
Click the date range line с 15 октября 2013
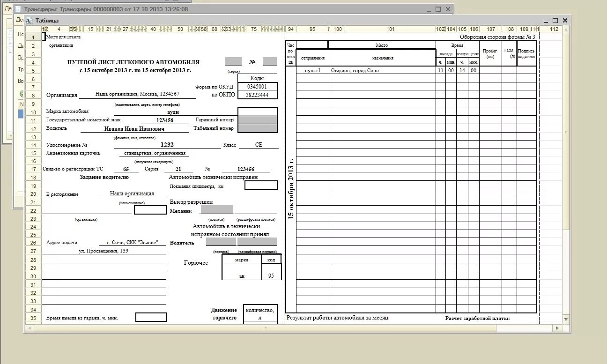click(x=135, y=70)
